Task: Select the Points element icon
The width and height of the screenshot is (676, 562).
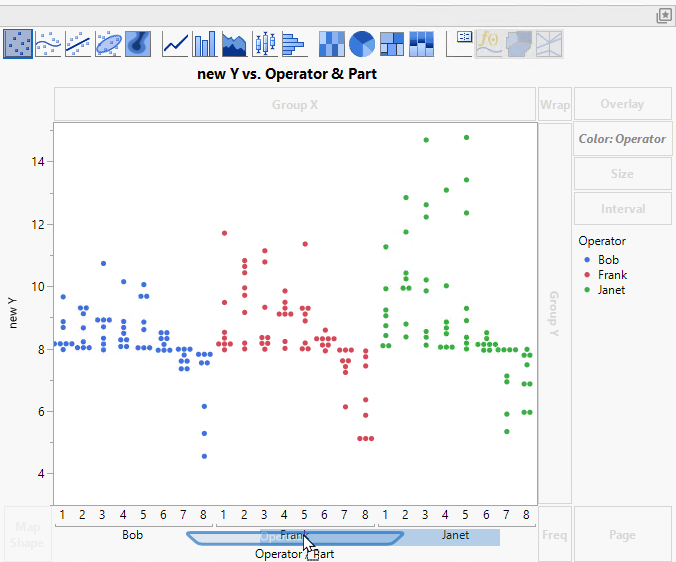Action: coord(18,44)
